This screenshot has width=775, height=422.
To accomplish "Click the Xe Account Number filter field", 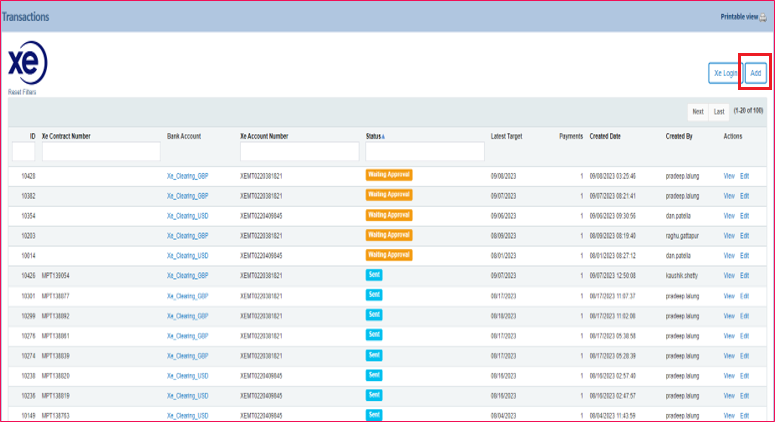I will (299, 151).
